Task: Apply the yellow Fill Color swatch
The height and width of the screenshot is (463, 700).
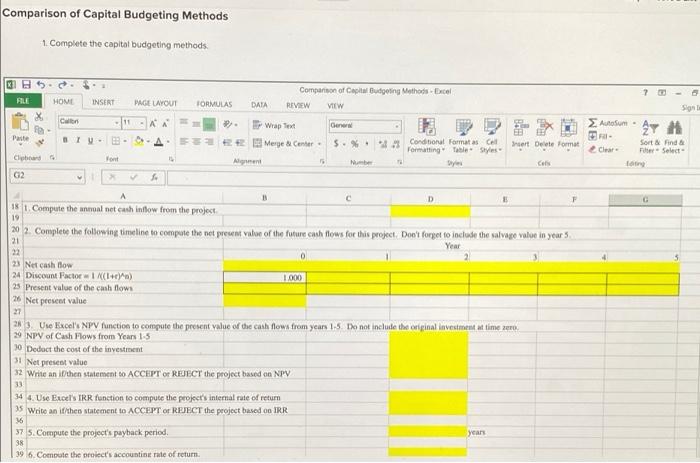Action: (x=139, y=142)
